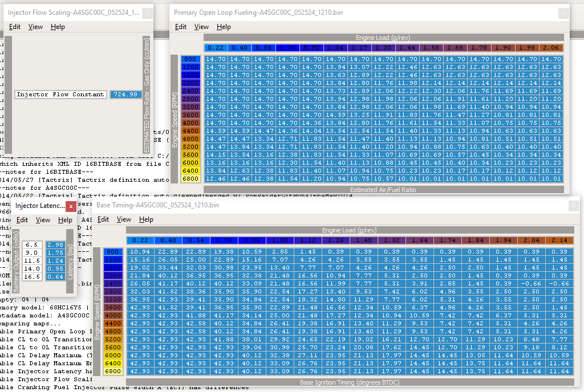Close the Injector Flow Scaling window
Image resolution: width=584 pixels, height=392 pixels.
click(147, 13)
